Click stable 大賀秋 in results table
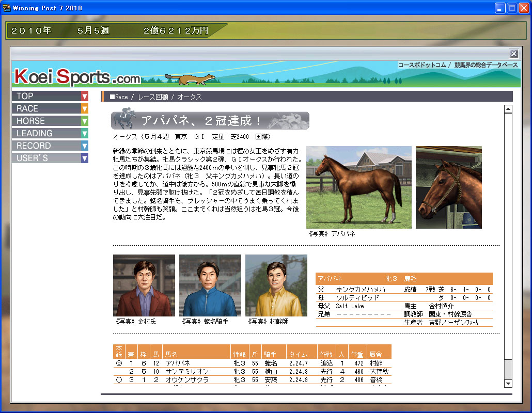 (379, 372)
